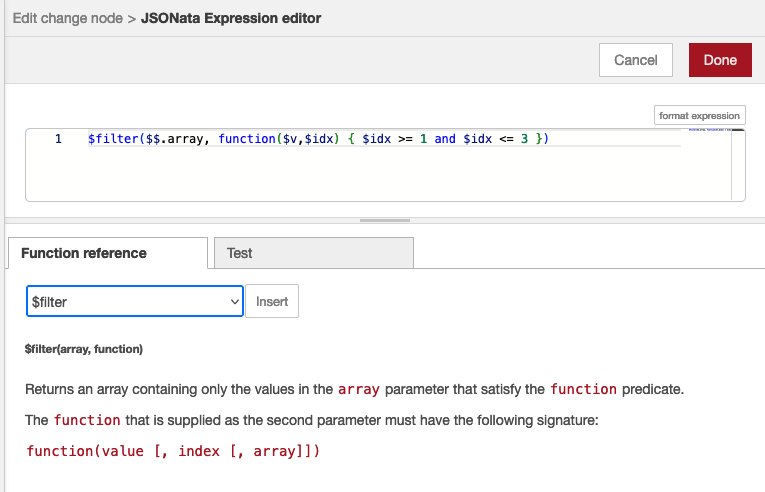The height and width of the screenshot is (492, 765).
Task: Click the JSONata Expression editor title
Action: (231, 18)
